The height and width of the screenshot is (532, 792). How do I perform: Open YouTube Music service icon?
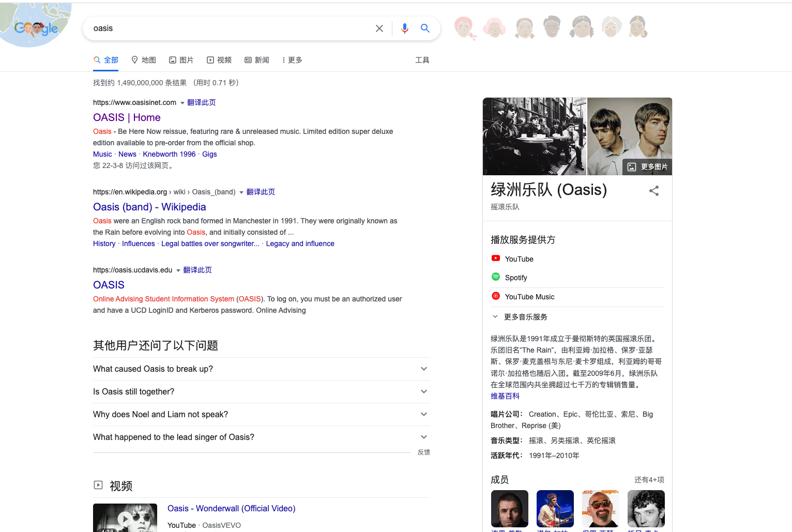tap(496, 296)
